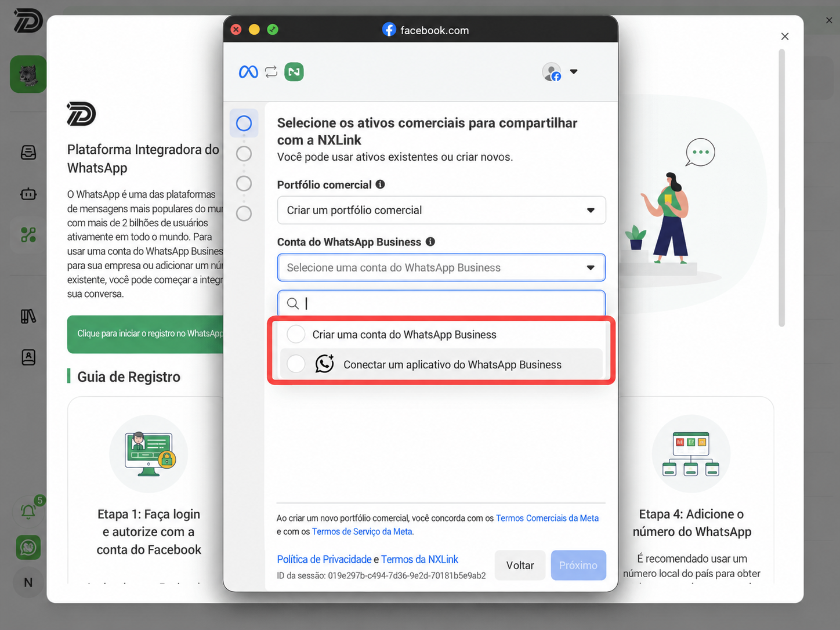Click the close X at the page's top-right corner
The width and height of the screenshot is (840, 630).
[829, 20]
